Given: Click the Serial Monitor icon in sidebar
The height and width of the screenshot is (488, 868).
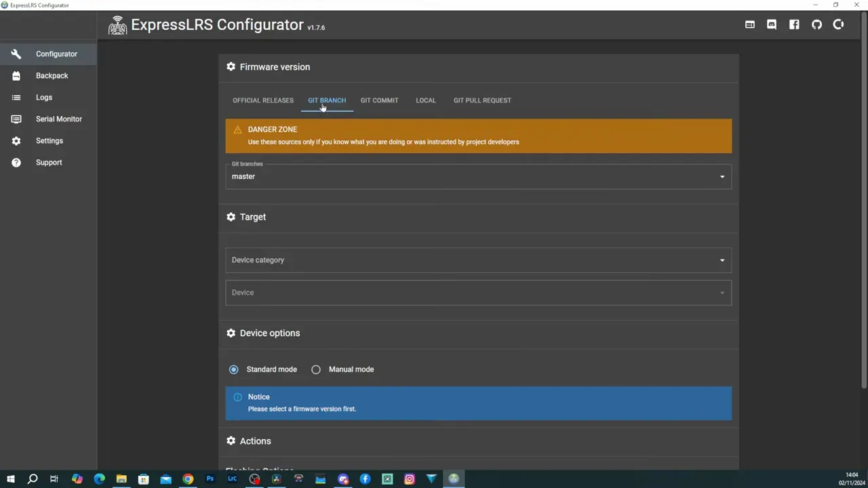Looking at the screenshot, I should (x=16, y=119).
